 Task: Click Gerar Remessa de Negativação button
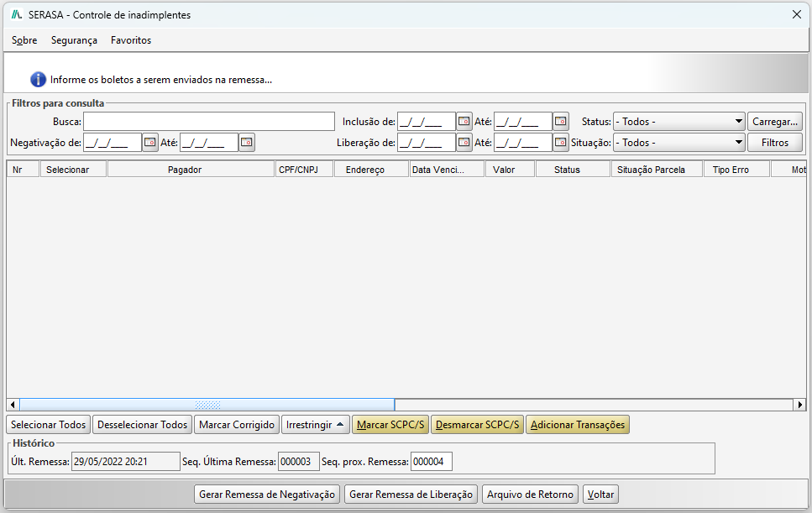coord(267,495)
